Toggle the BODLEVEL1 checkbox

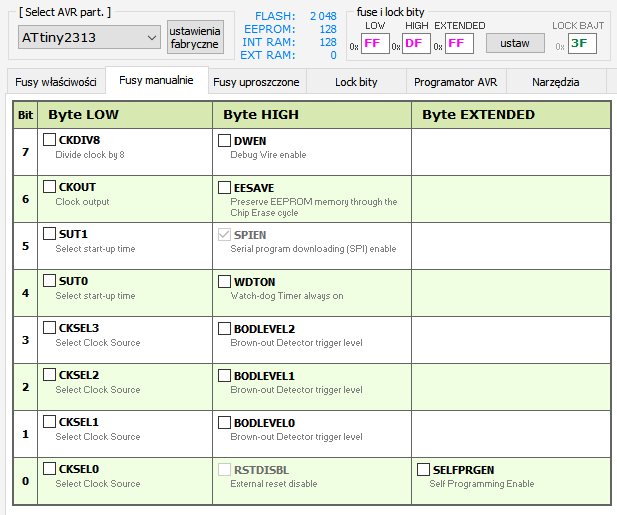tap(224, 375)
